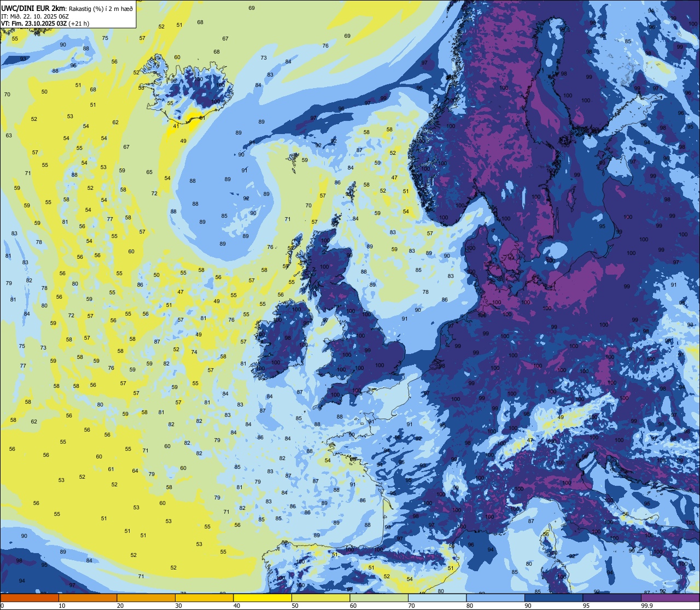Click the legend label "80"

click(470, 606)
